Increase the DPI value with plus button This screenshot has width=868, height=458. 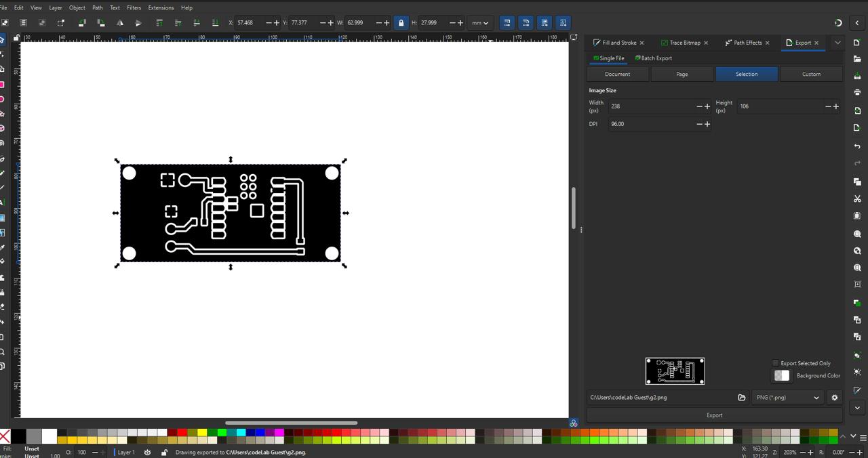click(707, 124)
